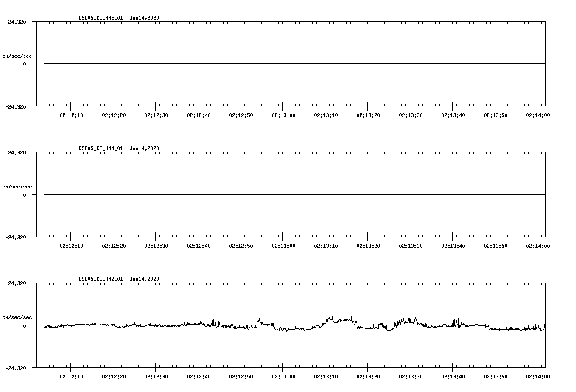
Task: Click the 24.320 upper limit on HNZ plot
Action: pos(17,283)
